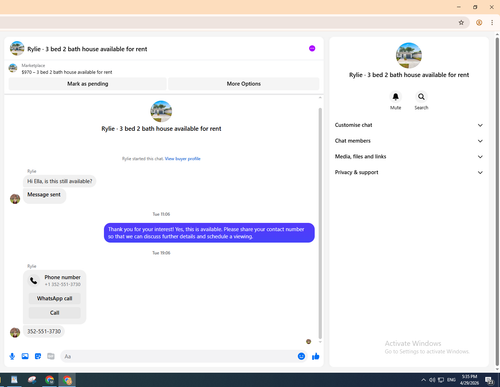The height and width of the screenshot is (387, 500).
Task: Click Rylie's avatar beside 'Message sent'
Action: tap(15, 199)
